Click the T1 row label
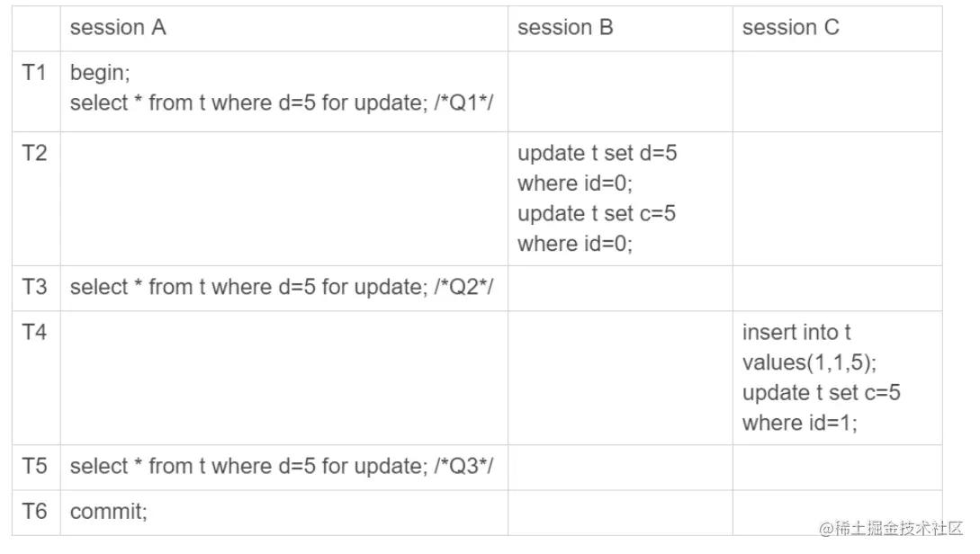This screenshot has height=554, width=980. [34, 73]
